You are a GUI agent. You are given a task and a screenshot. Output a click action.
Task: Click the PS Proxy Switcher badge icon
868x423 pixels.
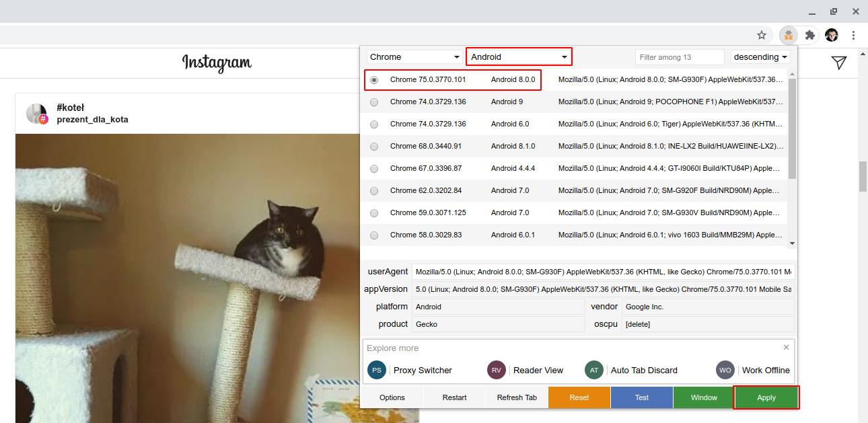click(377, 370)
